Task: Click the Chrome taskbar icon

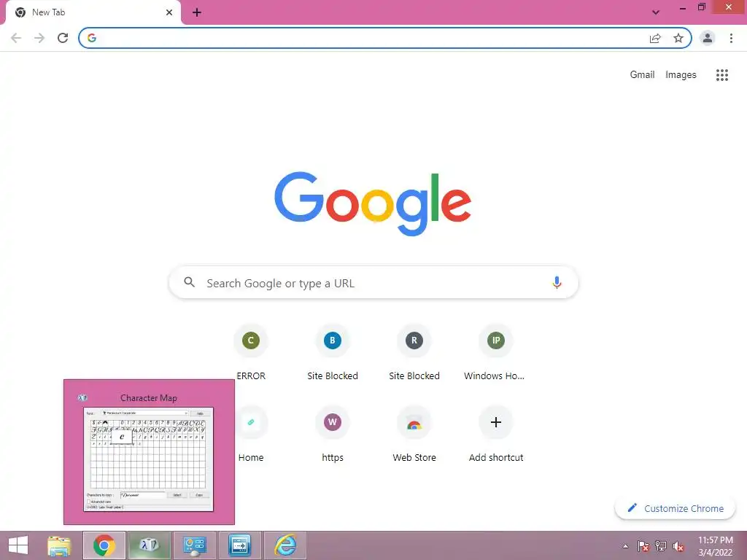Action: [104, 545]
